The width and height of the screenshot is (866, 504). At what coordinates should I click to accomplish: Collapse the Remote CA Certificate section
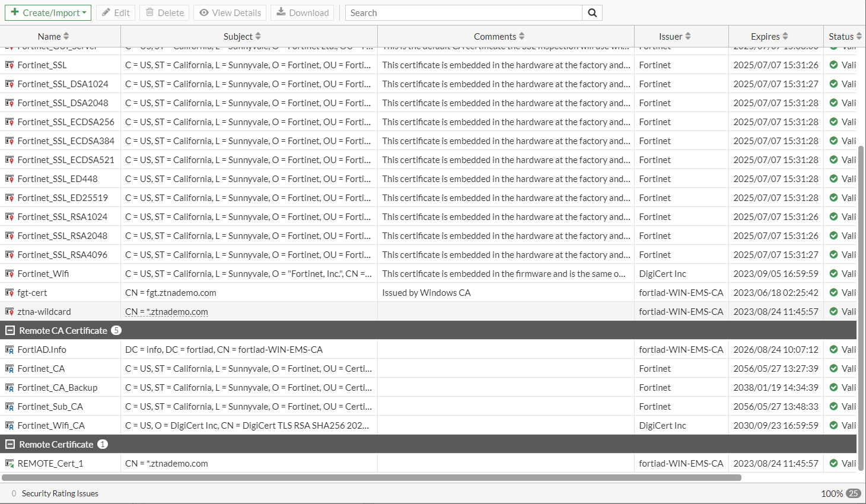pos(9,330)
